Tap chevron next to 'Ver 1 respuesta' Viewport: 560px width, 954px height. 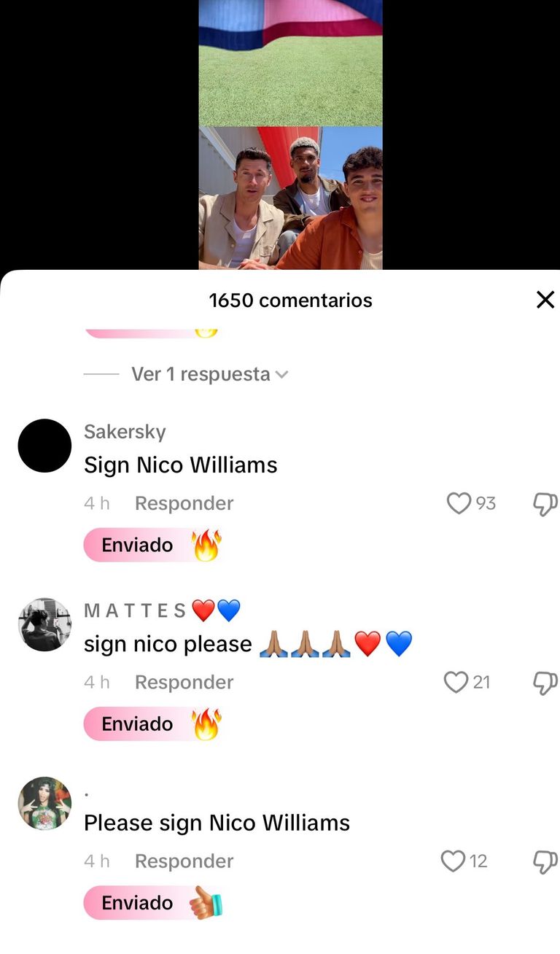coord(281,375)
